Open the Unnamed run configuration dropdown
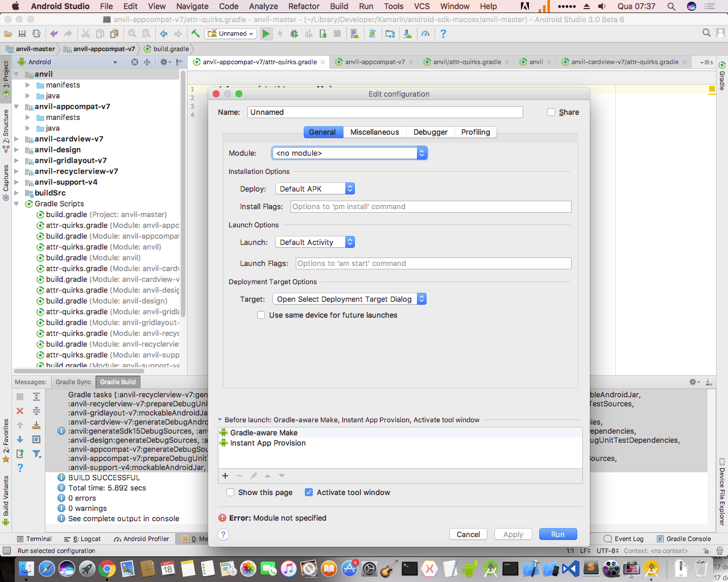The height and width of the screenshot is (582, 728). (230, 34)
